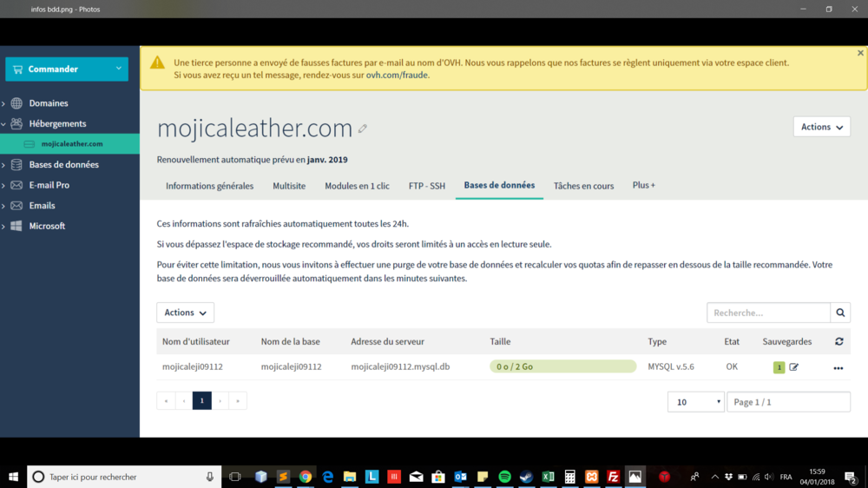Open the notification center icon
Image resolution: width=868 pixels, height=488 pixels.
click(x=852, y=477)
